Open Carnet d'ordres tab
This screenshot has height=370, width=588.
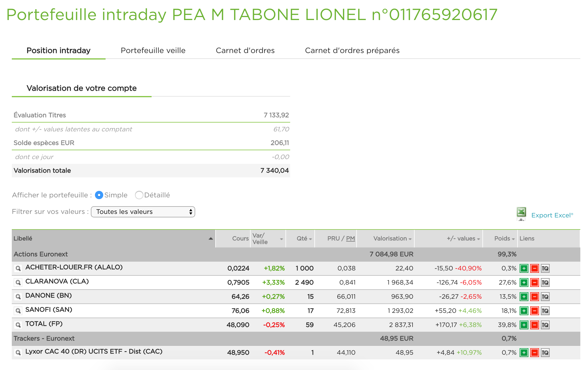point(245,50)
